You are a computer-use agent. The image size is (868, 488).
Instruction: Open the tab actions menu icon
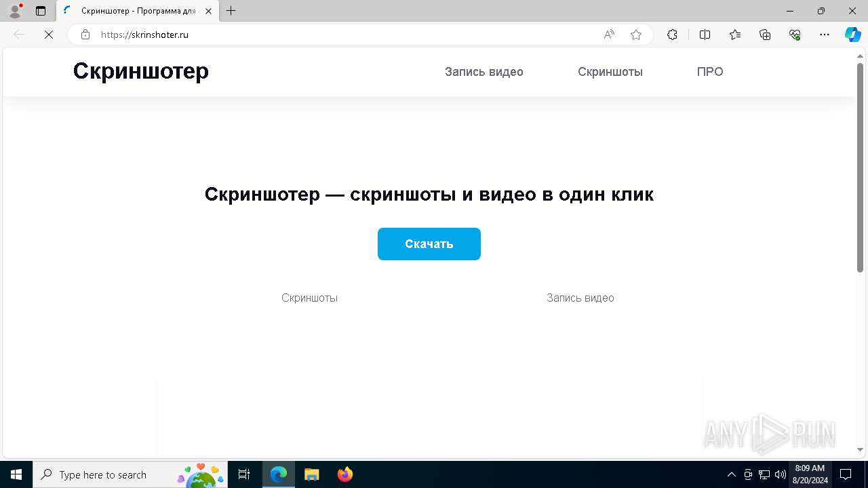(41, 11)
